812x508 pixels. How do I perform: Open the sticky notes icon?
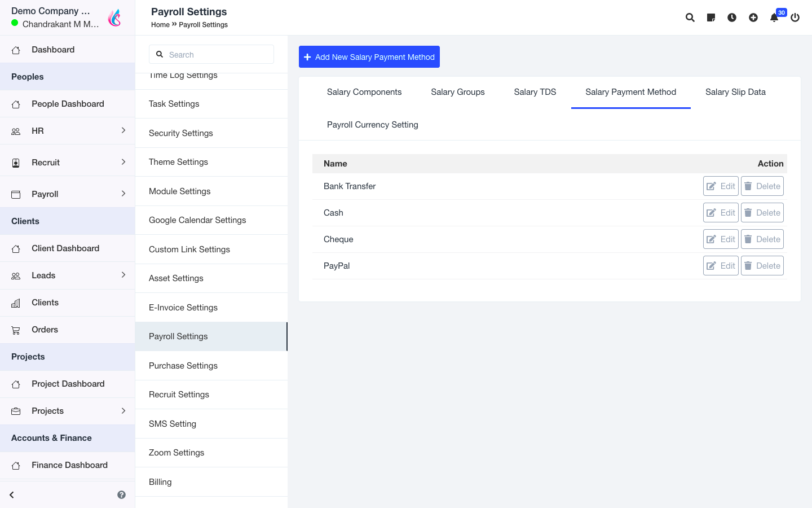point(711,17)
